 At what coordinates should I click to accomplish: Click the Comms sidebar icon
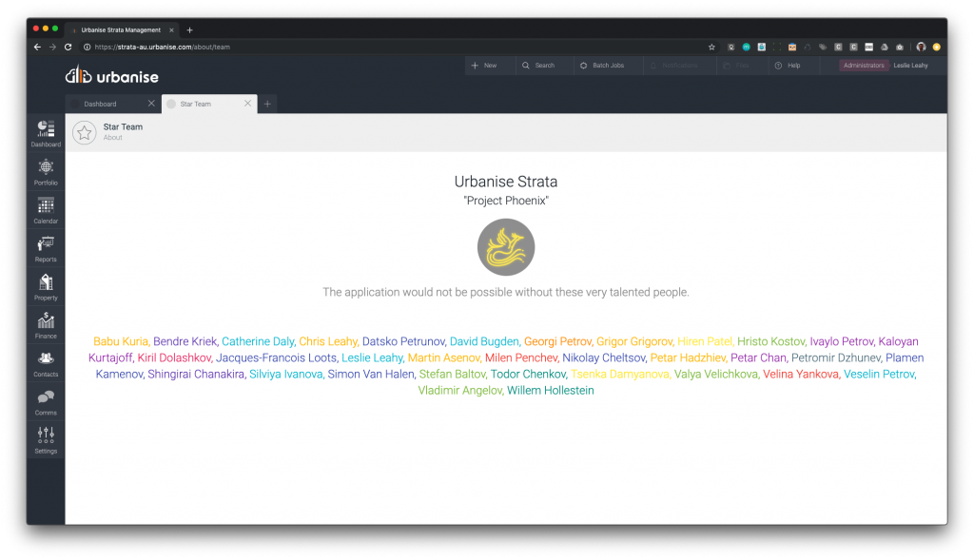46,401
